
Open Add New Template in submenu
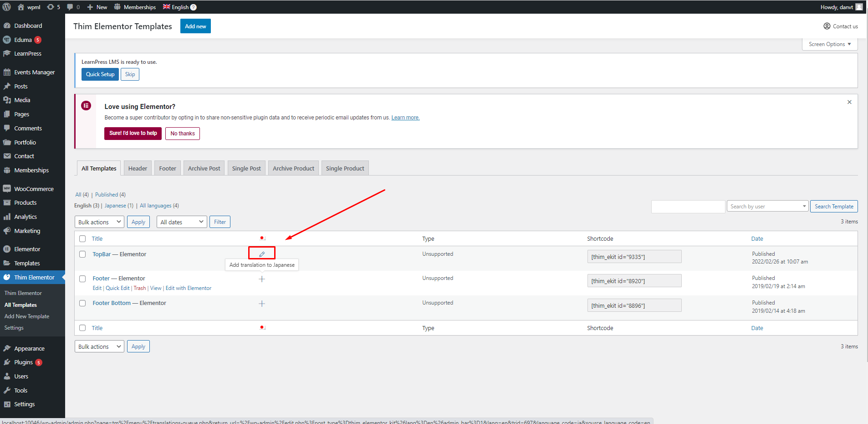pos(27,316)
